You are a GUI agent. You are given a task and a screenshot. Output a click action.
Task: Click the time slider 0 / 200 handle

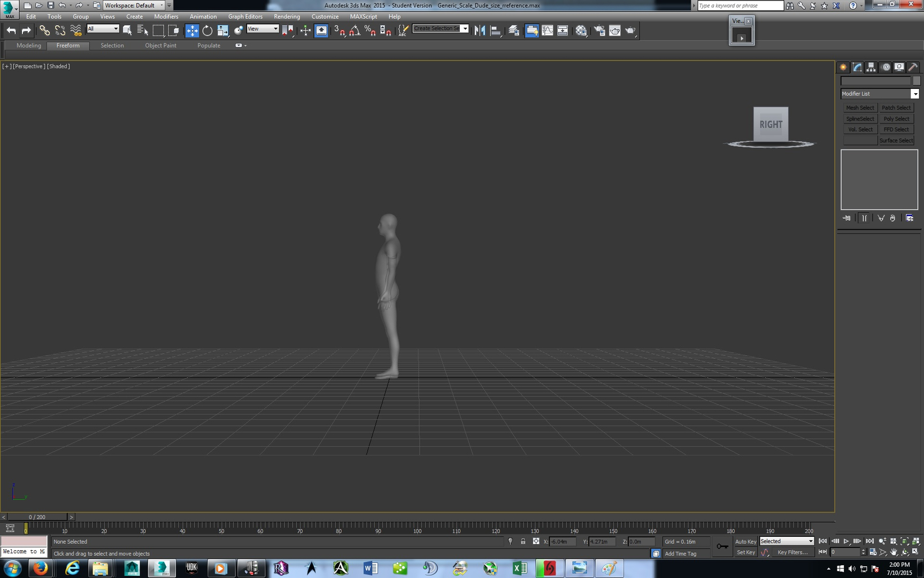37,517
